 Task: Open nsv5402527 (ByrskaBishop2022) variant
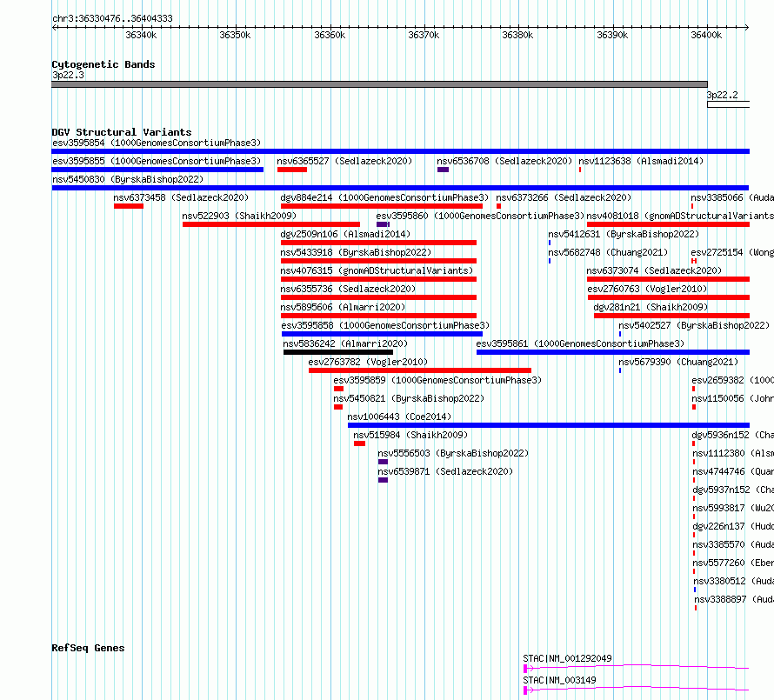pyautogui.click(x=693, y=326)
